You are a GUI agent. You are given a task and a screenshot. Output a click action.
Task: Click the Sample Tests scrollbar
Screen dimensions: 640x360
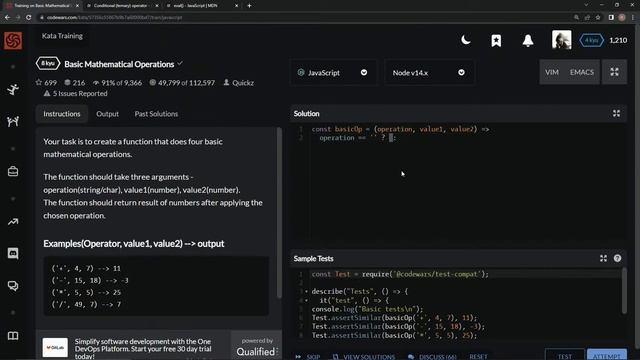624,291
